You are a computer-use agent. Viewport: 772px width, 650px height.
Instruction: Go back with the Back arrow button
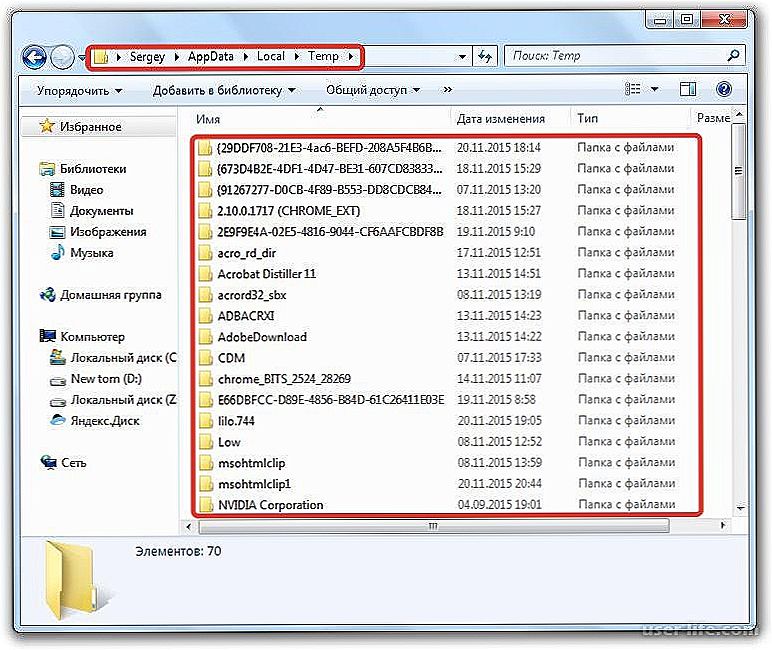point(34,58)
